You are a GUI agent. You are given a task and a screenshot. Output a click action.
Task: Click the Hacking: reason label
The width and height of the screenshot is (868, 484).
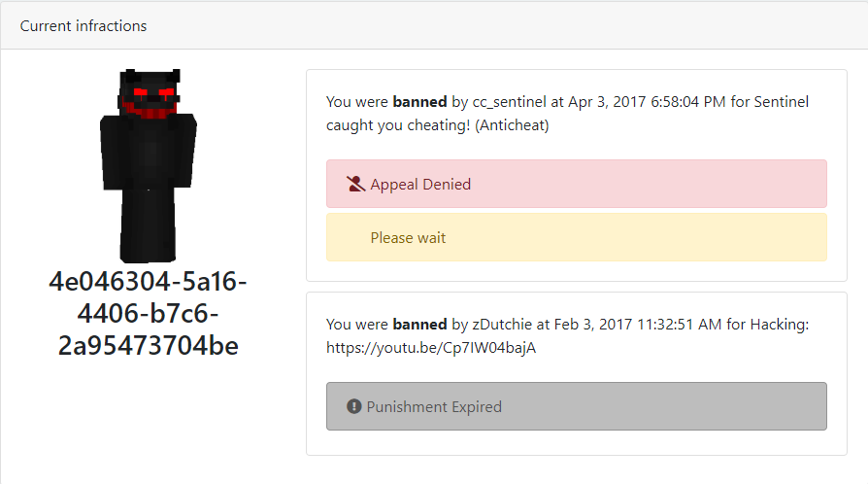[x=780, y=325]
